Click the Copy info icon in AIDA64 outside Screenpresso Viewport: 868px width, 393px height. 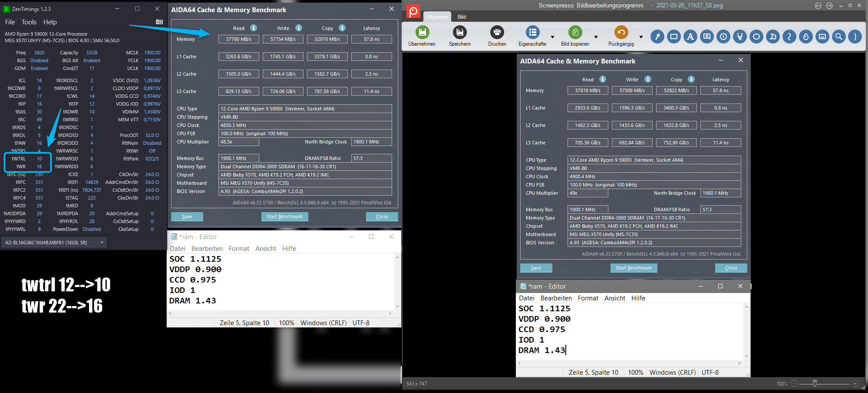pos(342,28)
